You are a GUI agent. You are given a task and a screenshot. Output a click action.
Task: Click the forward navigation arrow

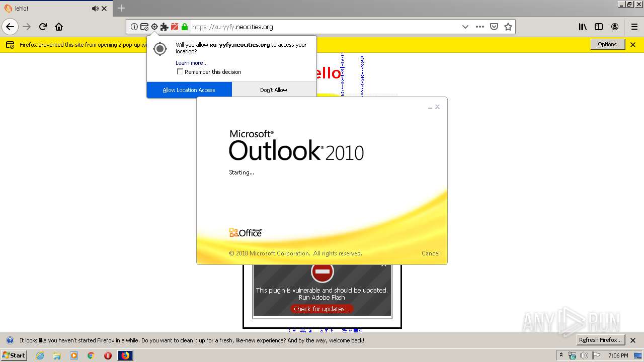click(x=27, y=27)
